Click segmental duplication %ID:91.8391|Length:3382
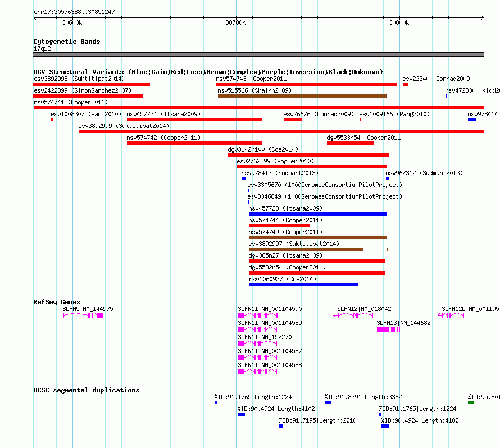This screenshot has height=448, width=500. point(328,403)
